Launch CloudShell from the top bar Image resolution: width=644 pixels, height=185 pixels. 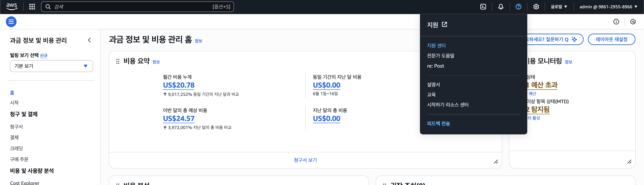tap(483, 7)
